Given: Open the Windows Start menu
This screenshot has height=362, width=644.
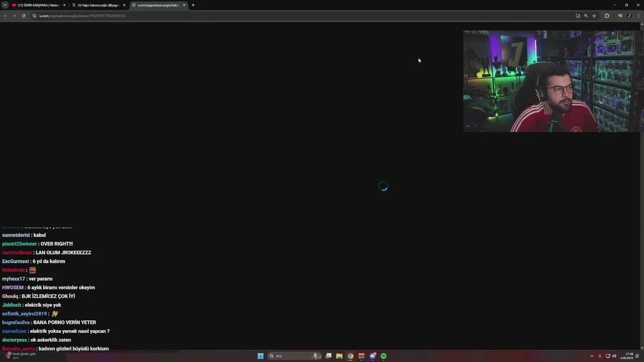Looking at the screenshot, I should [x=261, y=356].
